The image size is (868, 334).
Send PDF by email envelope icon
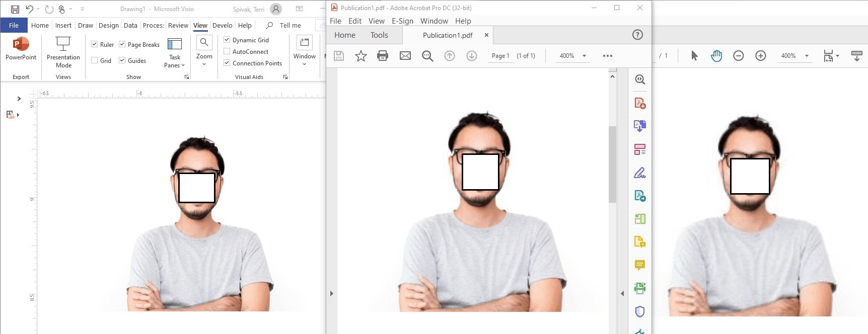tap(405, 56)
